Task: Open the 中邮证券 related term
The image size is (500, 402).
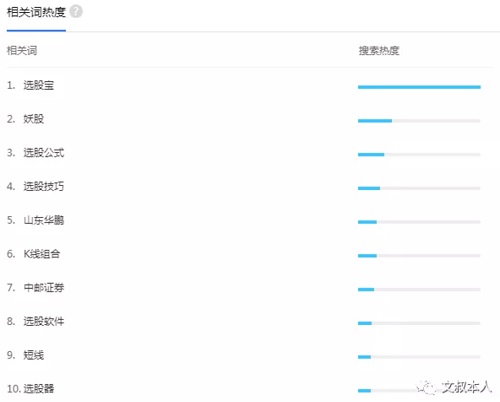Action: pyautogui.click(x=44, y=287)
